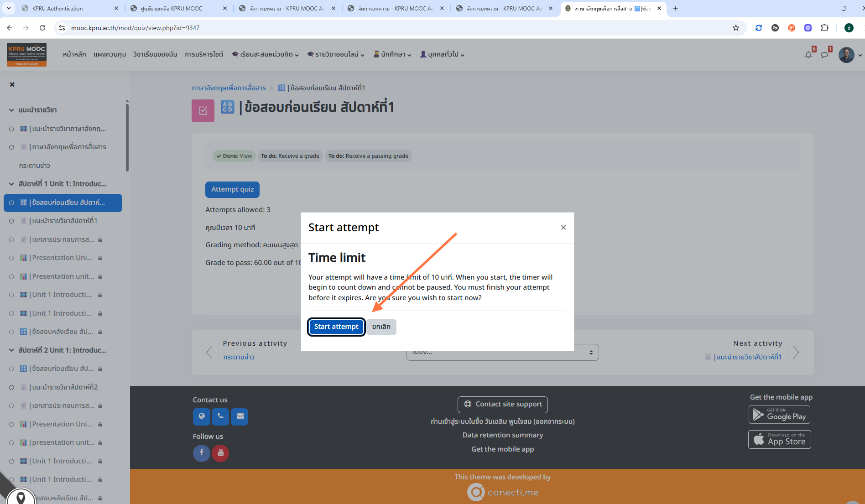Reload the page

coord(42,28)
